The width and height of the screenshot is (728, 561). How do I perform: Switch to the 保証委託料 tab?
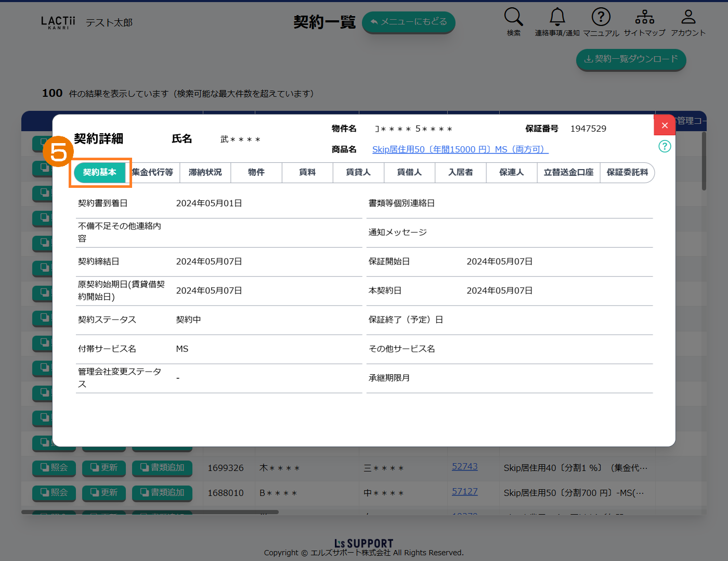[627, 173]
